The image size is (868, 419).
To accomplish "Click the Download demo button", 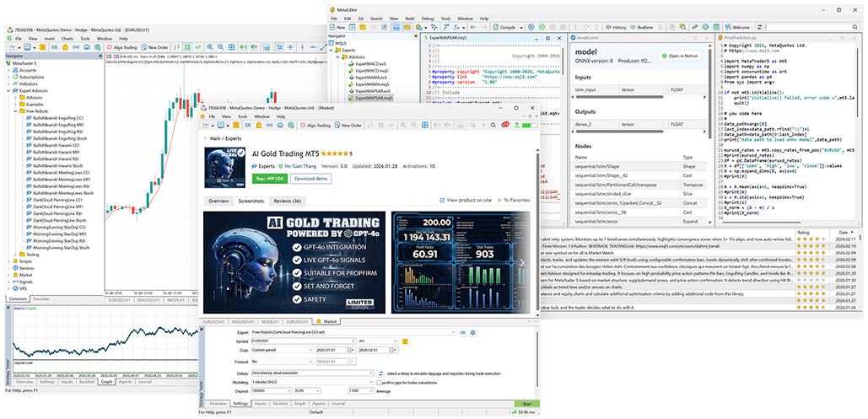I will point(311,179).
